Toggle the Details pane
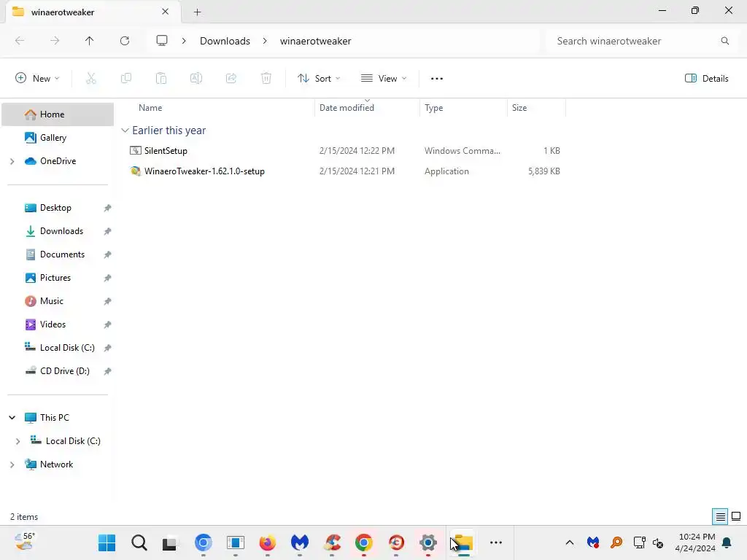The image size is (747, 560). click(706, 79)
